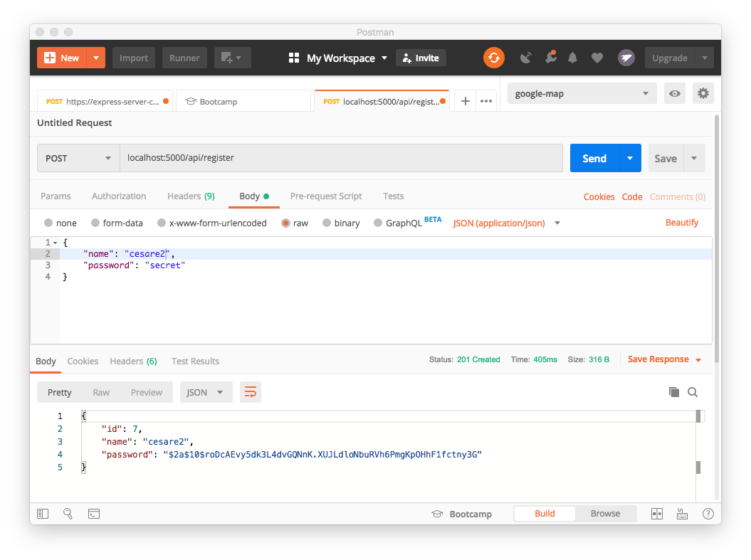
Task: Open the Params tab
Action: click(x=56, y=196)
